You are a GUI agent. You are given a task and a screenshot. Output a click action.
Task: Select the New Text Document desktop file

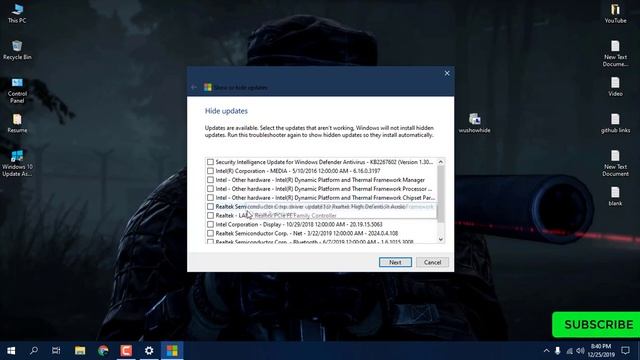coord(615,163)
